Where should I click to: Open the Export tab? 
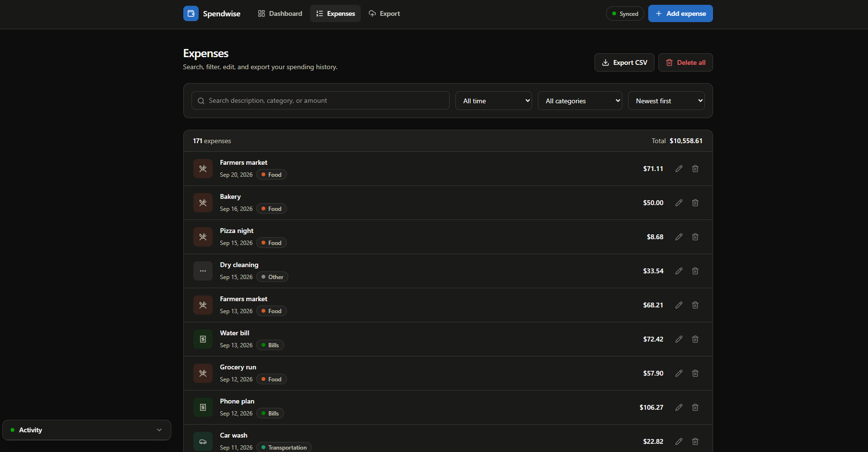[x=384, y=13]
